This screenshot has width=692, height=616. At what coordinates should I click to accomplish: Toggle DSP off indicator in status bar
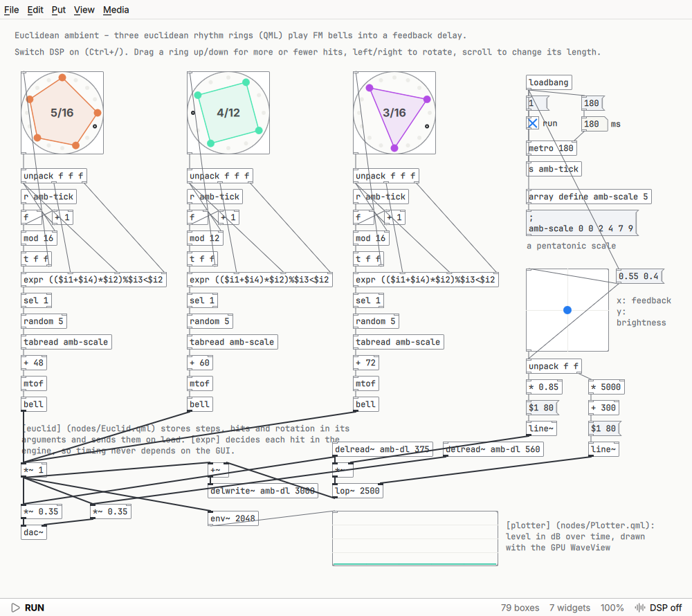click(x=658, y=608)
